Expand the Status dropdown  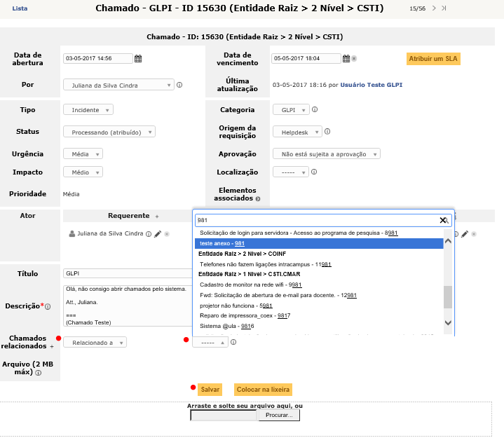pos(109,132)
